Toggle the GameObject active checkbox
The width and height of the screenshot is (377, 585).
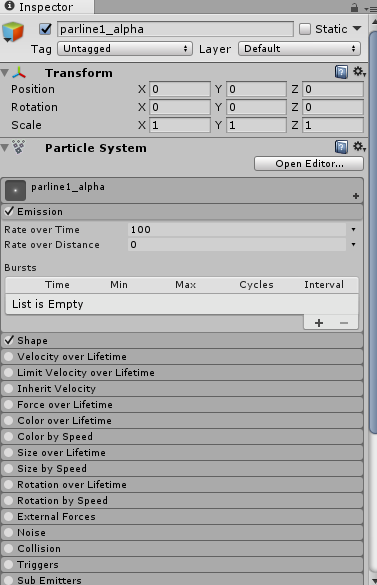(45, 29)
